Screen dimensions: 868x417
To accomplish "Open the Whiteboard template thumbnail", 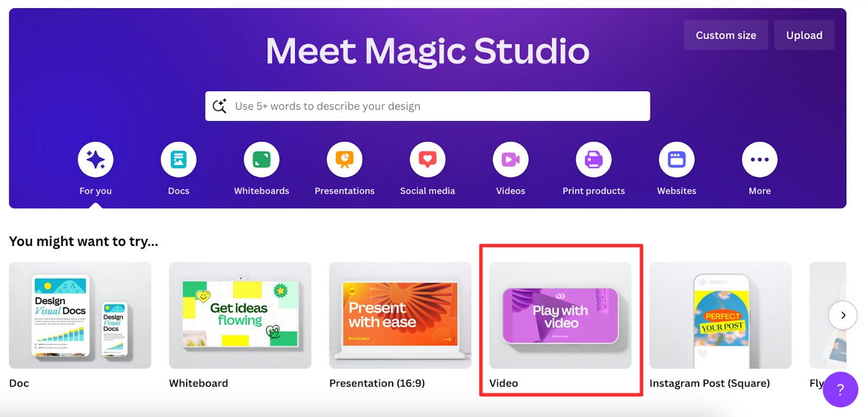I will point(240,315).
